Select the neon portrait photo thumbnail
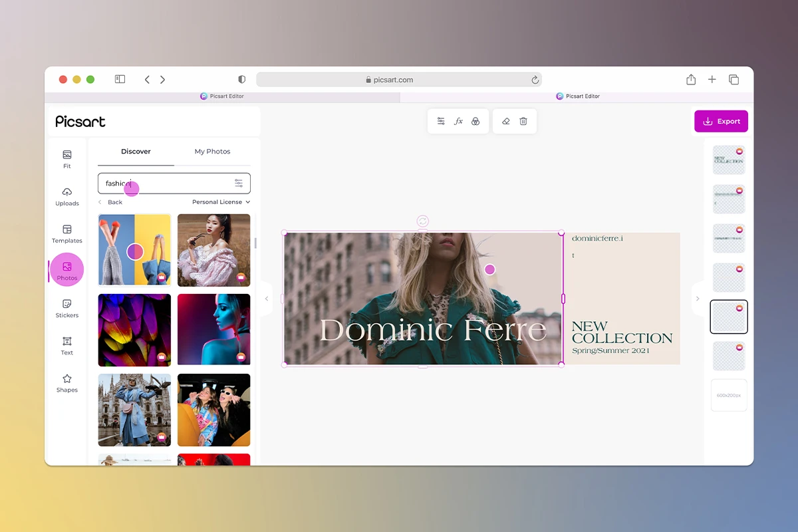This screenshot has width=798, height=532. [x=213, y=330]
